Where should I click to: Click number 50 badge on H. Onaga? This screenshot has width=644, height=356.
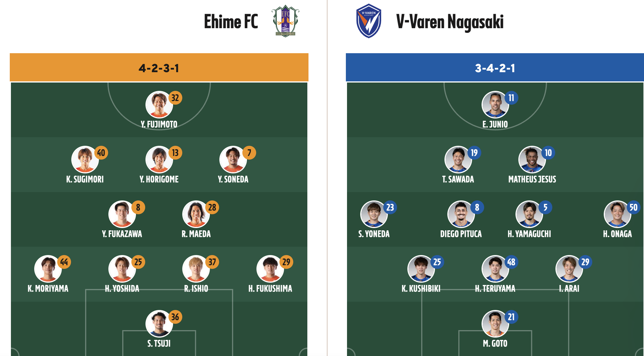633,207
